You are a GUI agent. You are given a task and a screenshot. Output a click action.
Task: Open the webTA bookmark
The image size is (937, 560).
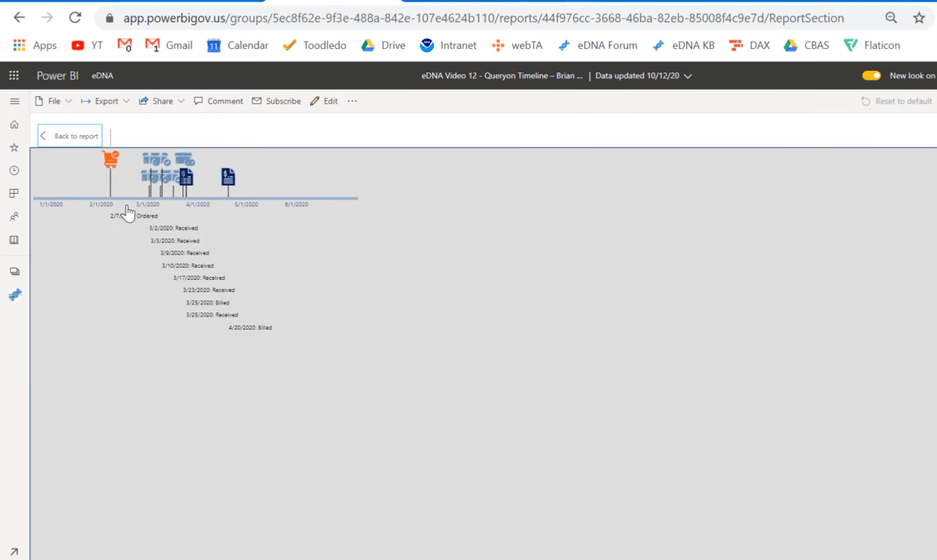(x=517, y=46)
